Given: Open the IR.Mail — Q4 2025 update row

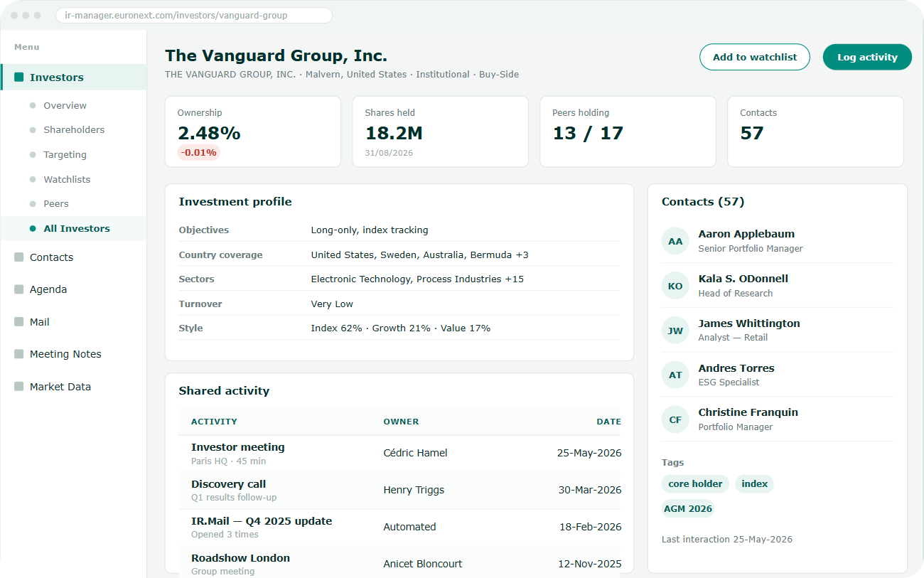Looking at the screenshot, I should click(x=399, y=528).
